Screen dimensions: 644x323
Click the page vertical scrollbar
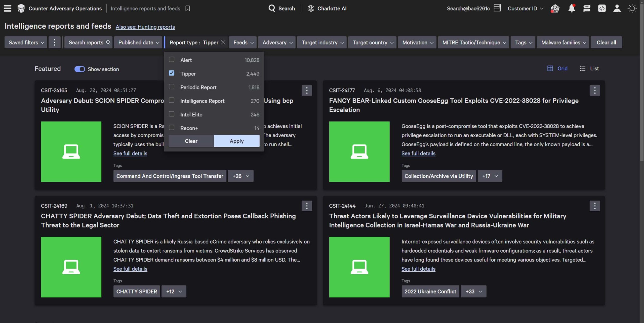click(642, 83)
